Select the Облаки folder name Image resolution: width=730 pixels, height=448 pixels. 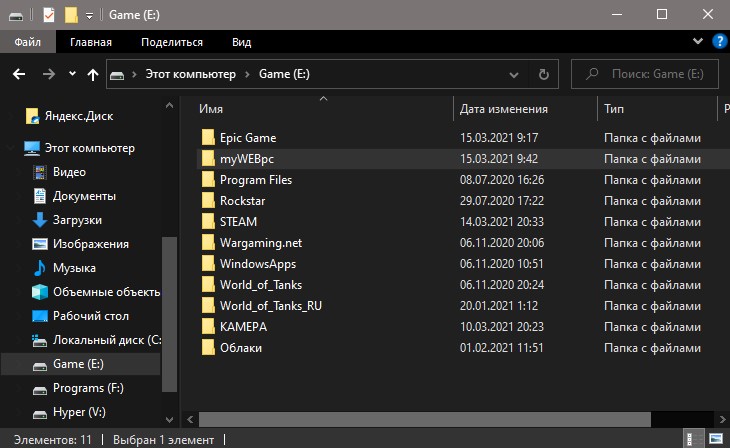click(x=241, y=348)
